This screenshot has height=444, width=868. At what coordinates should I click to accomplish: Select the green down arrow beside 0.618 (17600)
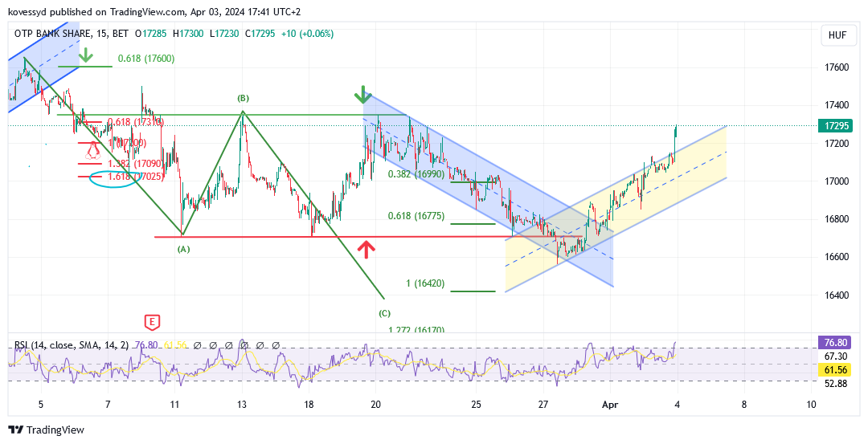pos(86,55)
